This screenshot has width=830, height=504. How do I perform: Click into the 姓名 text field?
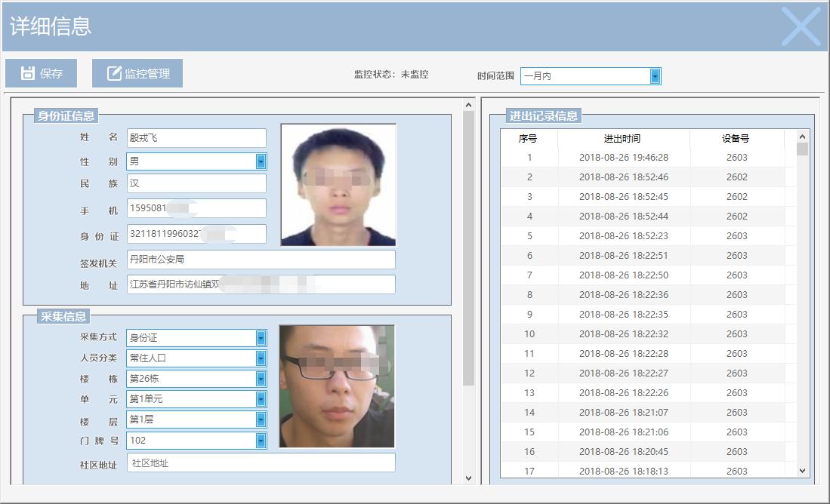click(x=196, y=138)
